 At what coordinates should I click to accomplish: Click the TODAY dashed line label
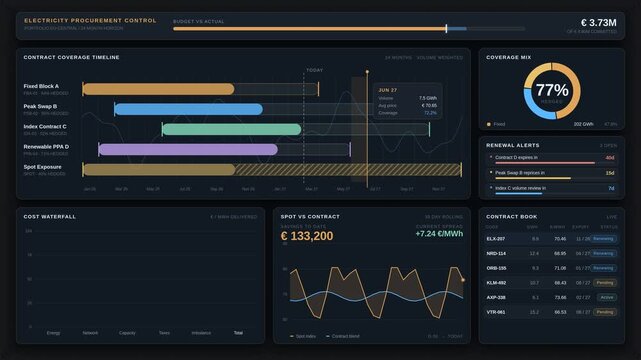pos(314,70)
